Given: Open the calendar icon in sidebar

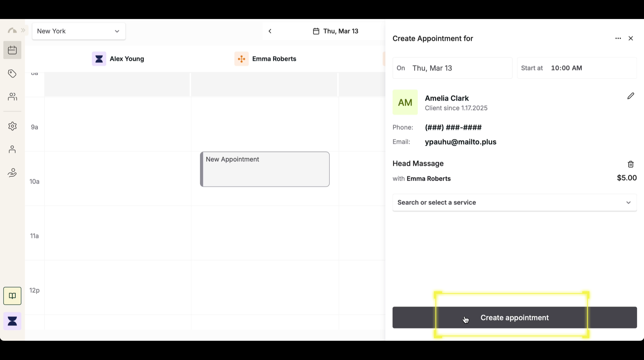Looking at the screenshot, I should [12, 50].
